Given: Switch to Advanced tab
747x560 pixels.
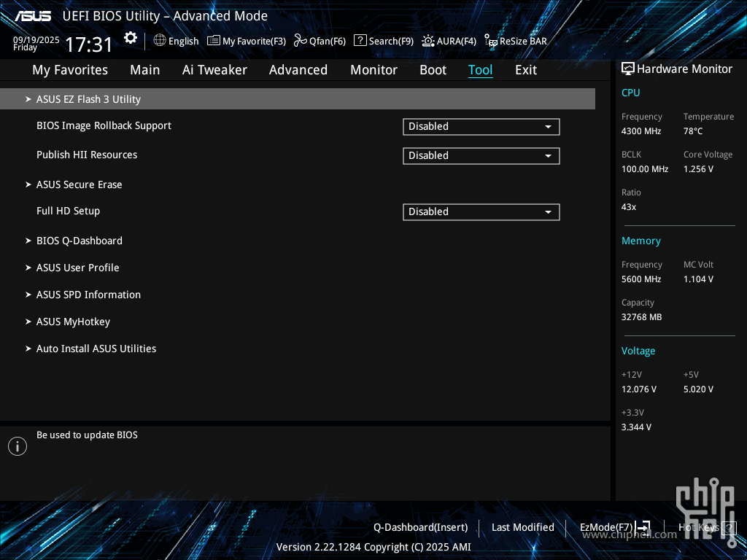Looking at the screenshot, I should click(x=298, y=70).
